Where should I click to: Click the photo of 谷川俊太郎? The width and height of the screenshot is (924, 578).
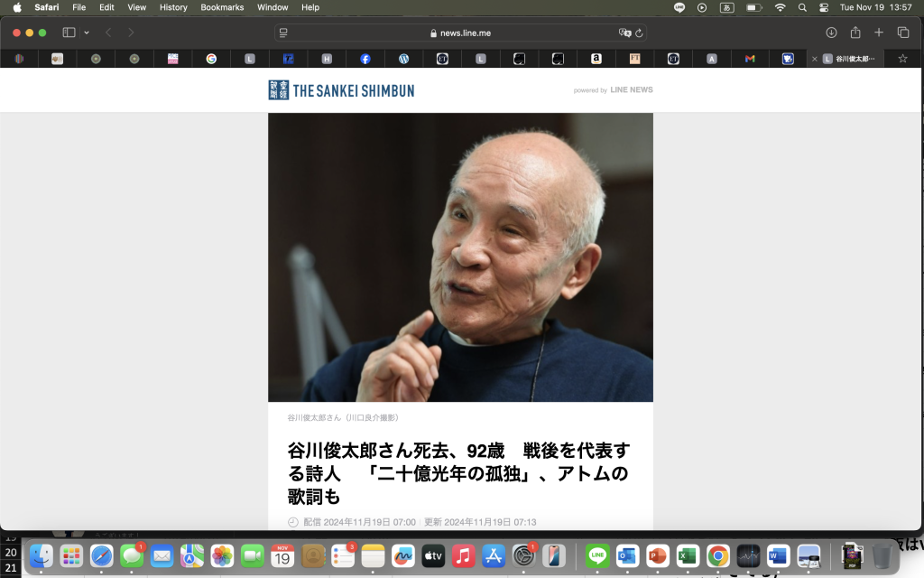tap(460, 257)
